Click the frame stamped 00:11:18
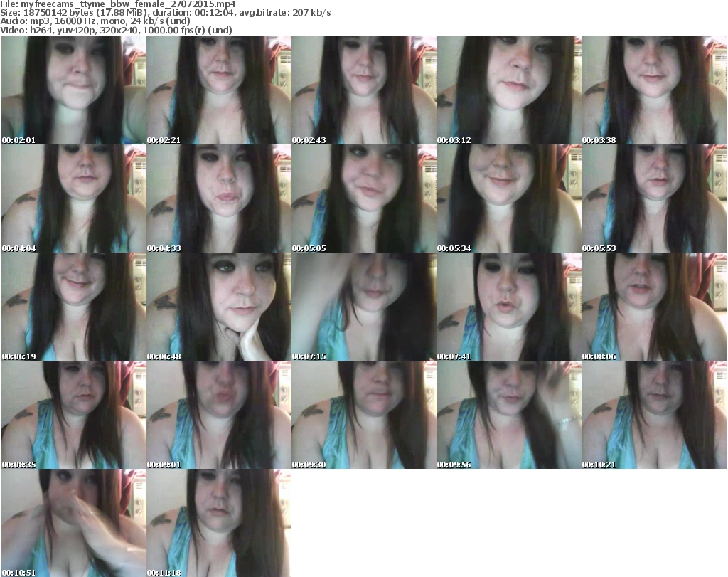 click(x=219, y=523)
